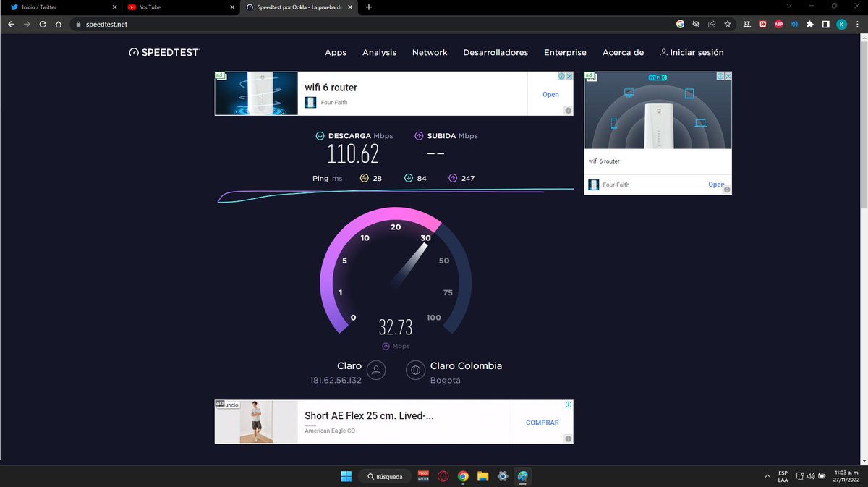This screenshot has width=868, height=487.
Task: Click the ESP LAA language indicator
Action: pyautogui.click(x=783, y=476)
